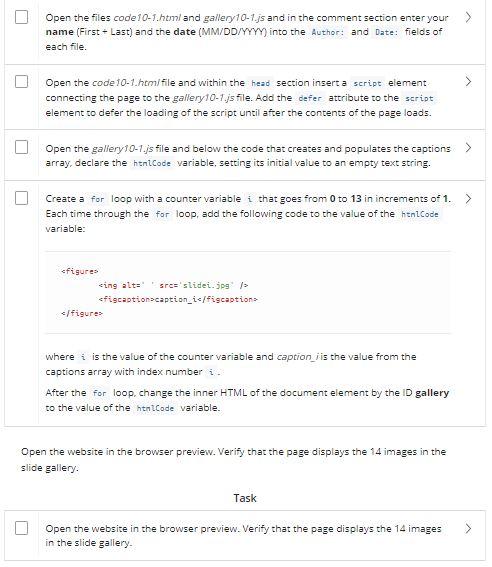
Task: Tick the browser preview verification task checkbox
Action: [21, 528]
